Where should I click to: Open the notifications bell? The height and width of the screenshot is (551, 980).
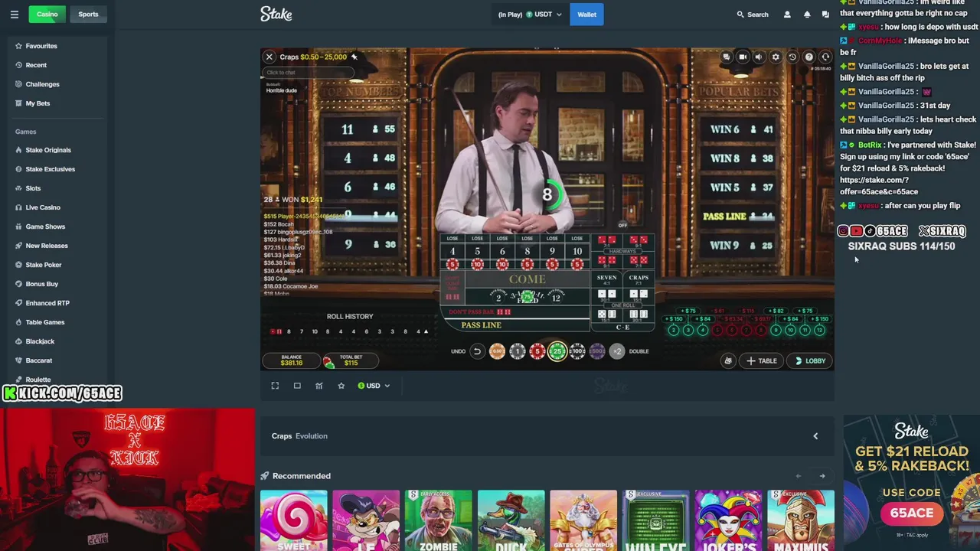pos(807,14)
